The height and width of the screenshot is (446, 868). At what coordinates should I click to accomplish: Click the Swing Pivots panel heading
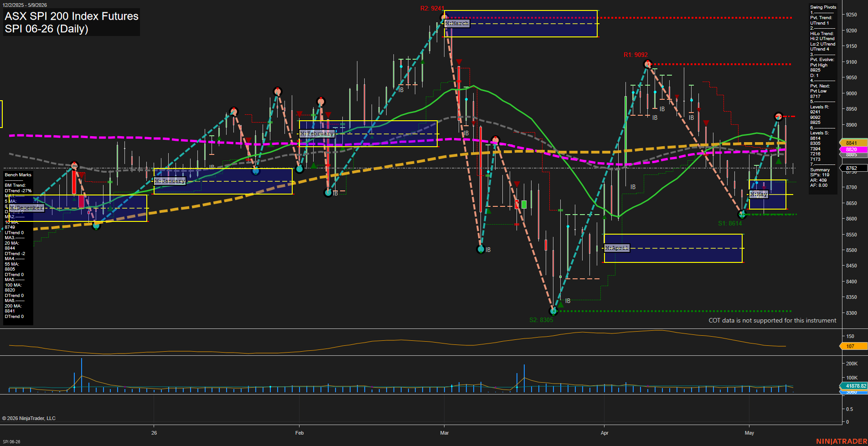[823, 7]
